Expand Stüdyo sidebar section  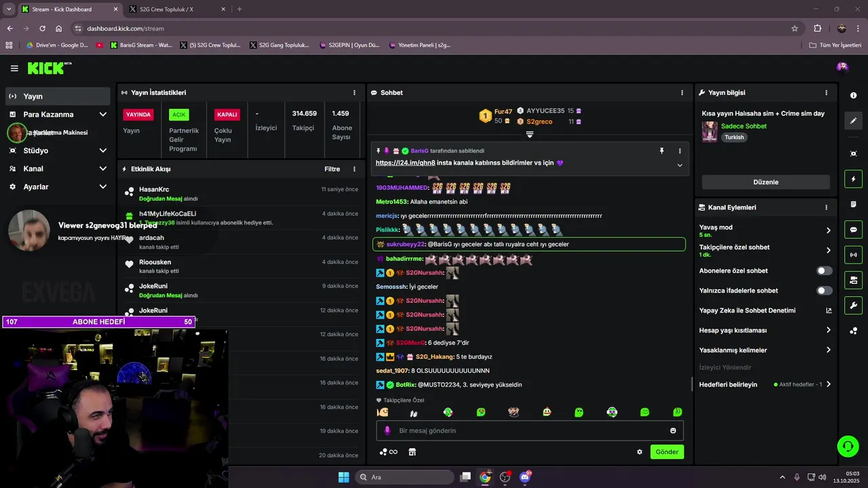click(103, 150)
